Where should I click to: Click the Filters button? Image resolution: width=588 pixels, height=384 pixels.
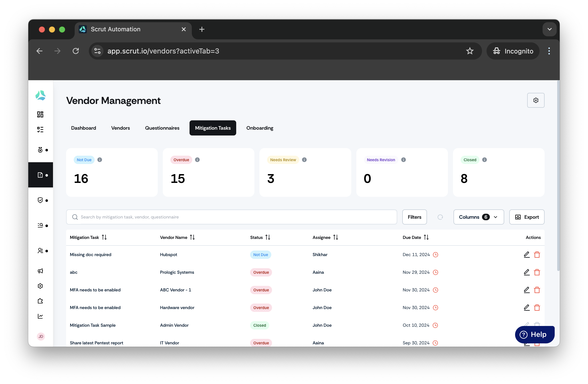pyautogui.click(x=414, y=217)
